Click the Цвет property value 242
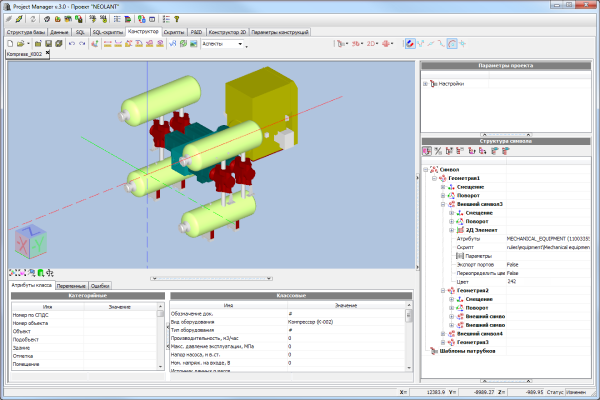This screenshot has height=400, width=600. pyautogui.click(x=511, y=280)
